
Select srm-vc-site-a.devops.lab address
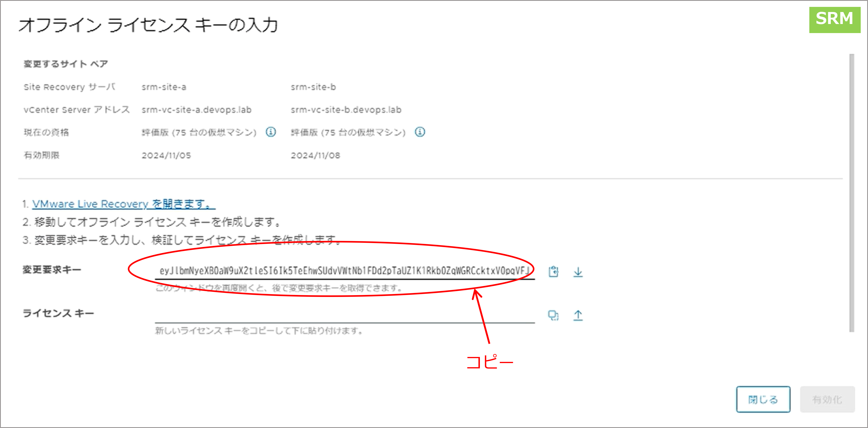[x=197, y=110]
